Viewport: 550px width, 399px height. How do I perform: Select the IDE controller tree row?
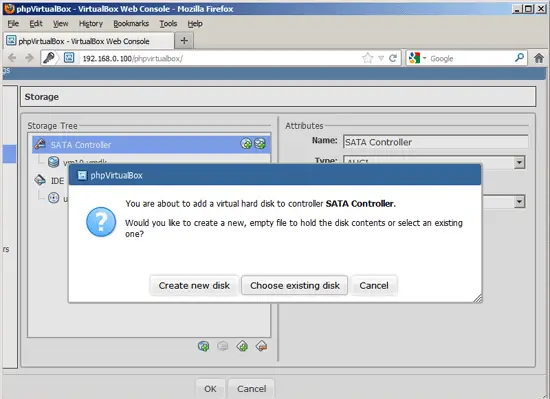click(51, 181)
